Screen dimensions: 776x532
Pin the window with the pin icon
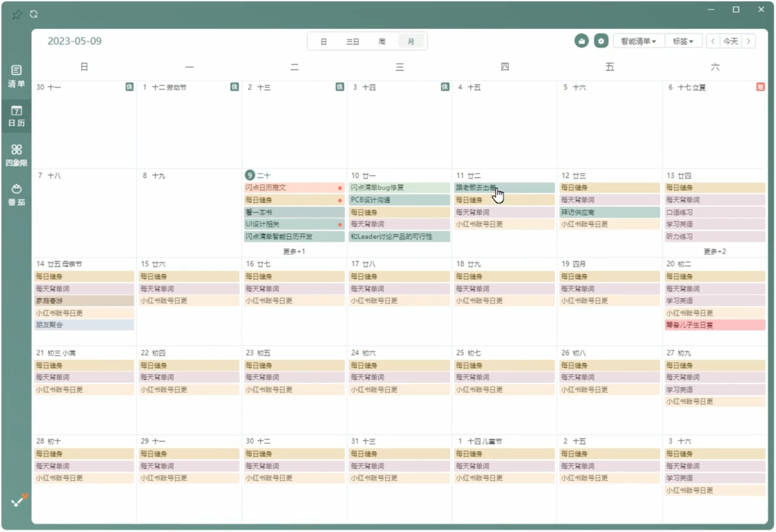coord(17,14)
